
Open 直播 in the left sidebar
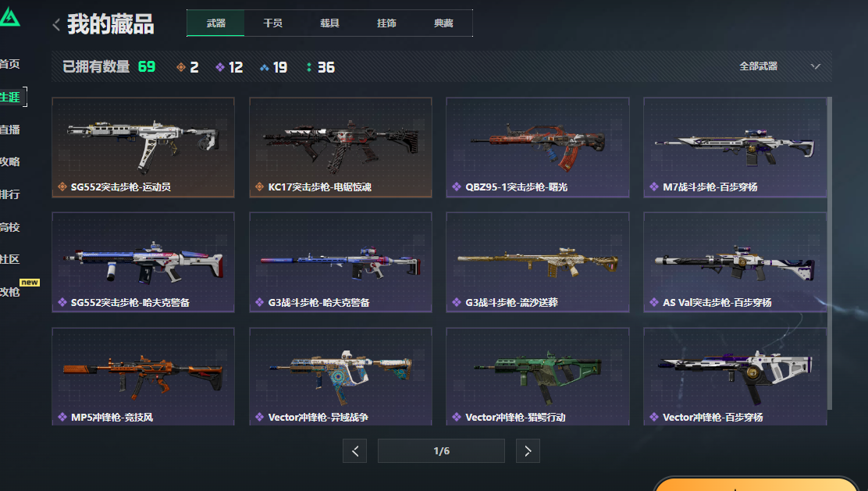point(10,130)
